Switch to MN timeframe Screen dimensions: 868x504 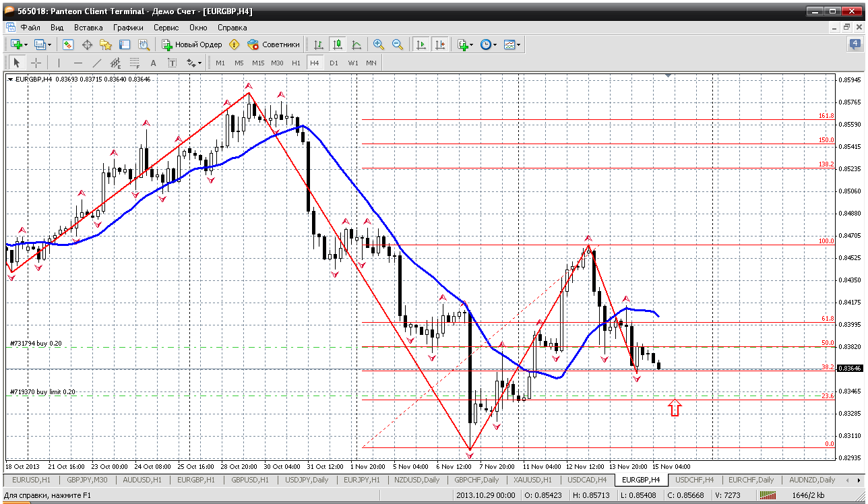pos(371,63)
